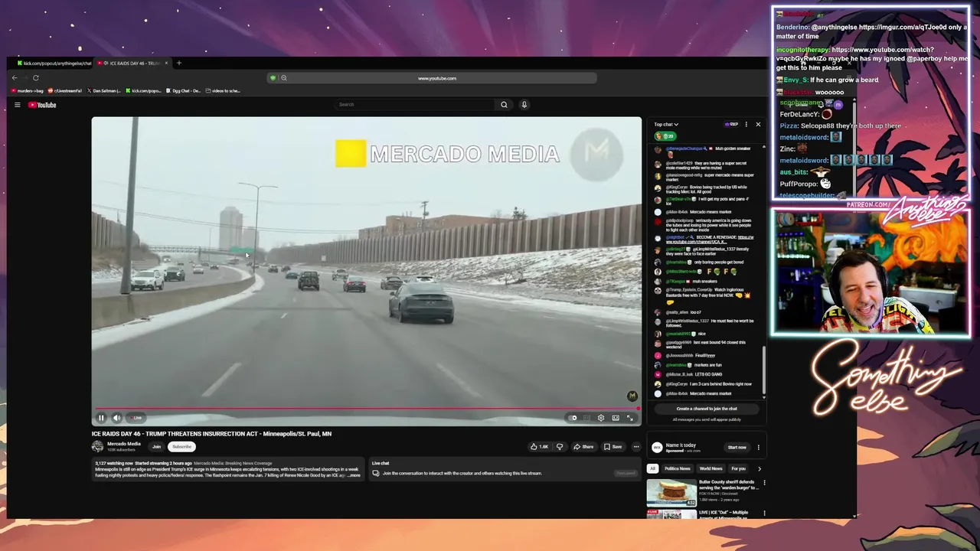
Task: Click the live chat scrollbar
Action: click(763, 371)
